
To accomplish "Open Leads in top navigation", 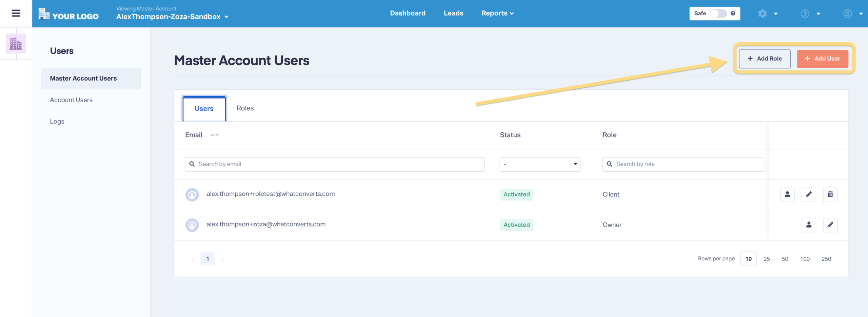I will 453,13.
